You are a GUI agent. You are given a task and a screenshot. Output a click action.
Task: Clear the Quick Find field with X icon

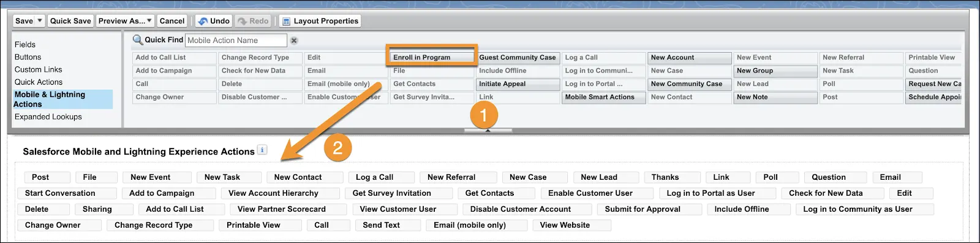click(x=294, y=40)
